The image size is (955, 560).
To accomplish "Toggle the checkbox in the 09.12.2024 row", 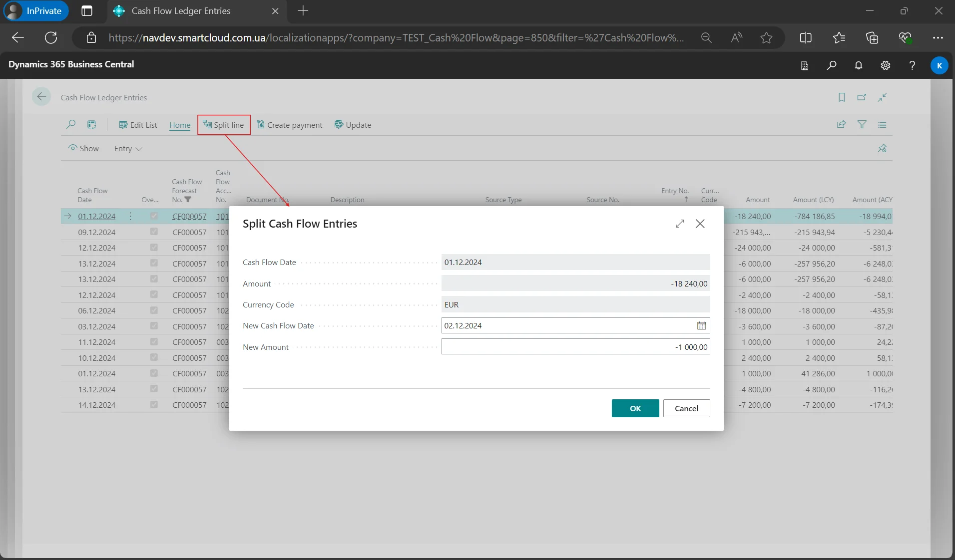I will 154,232.
